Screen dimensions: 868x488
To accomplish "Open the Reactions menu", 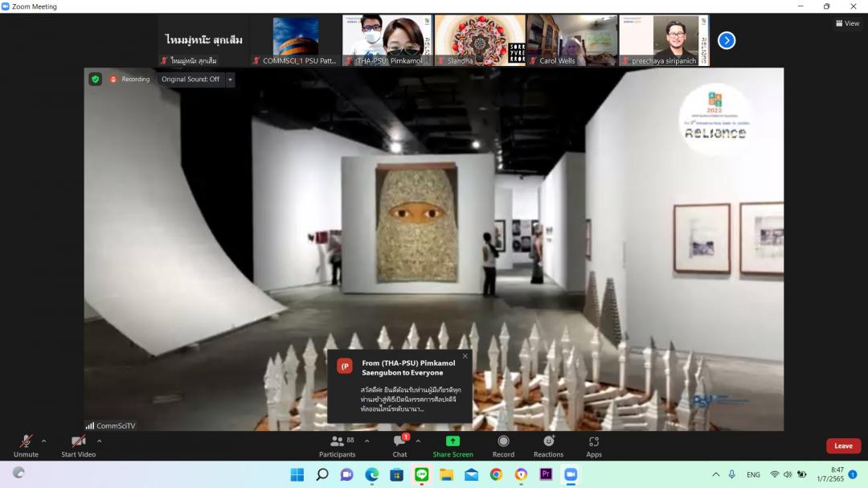I will (x=548, y=445).
